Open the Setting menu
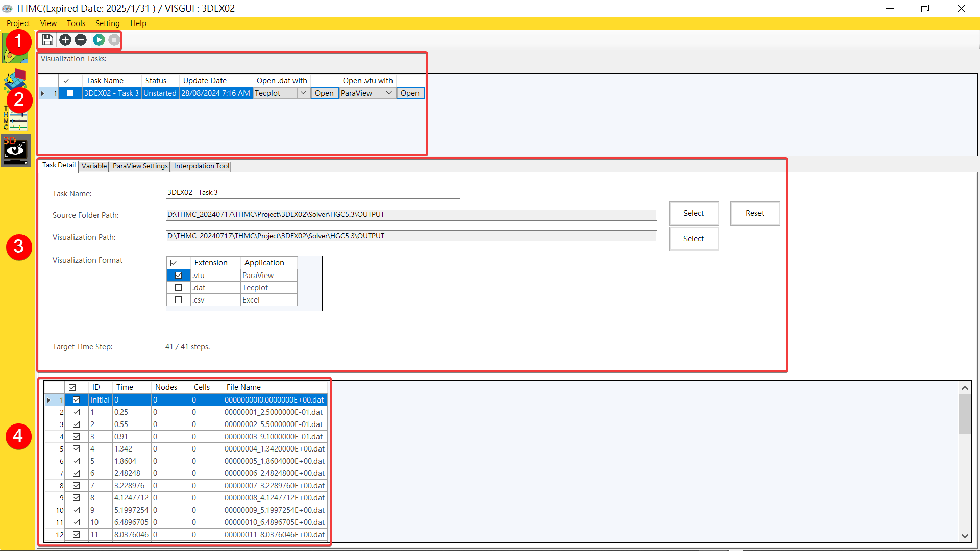This screenshot has width=980, height=551. pyautogui.click(x=107, y=23)
